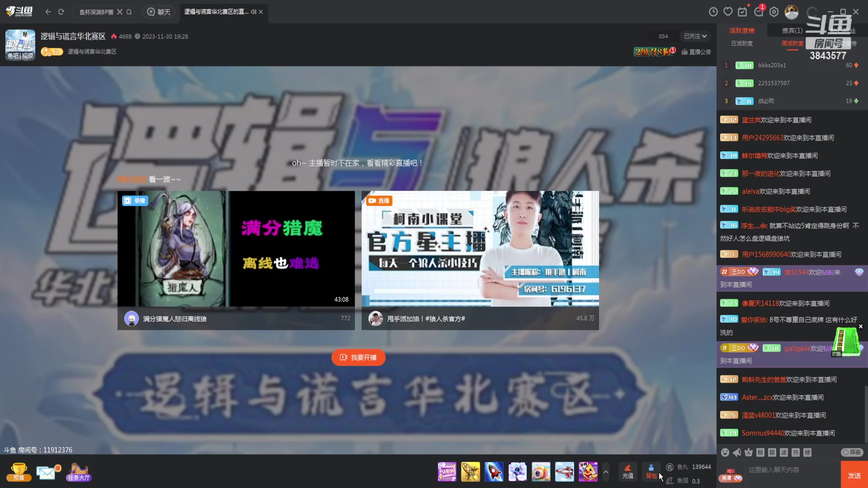The height and width of the screenshot is (488, 868).
Task: Close the active stream tab
Action: pos(261,12)
